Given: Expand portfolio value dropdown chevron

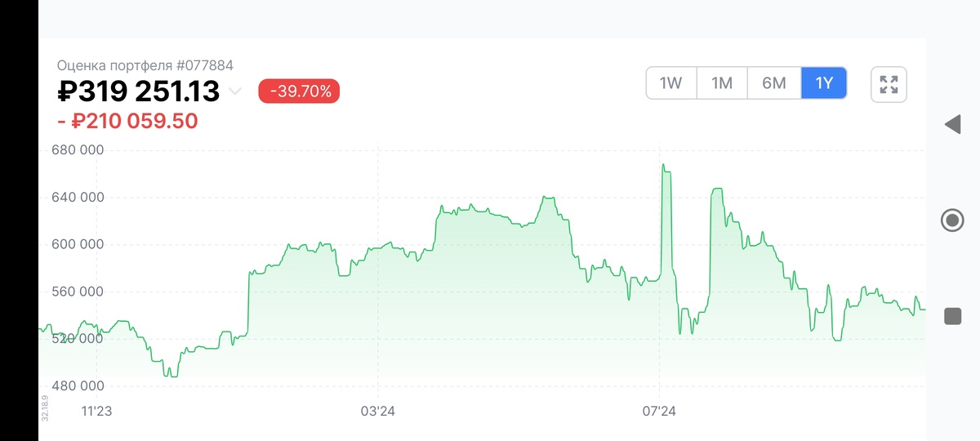Looking at the screenshot, I should tap(234, 91).
